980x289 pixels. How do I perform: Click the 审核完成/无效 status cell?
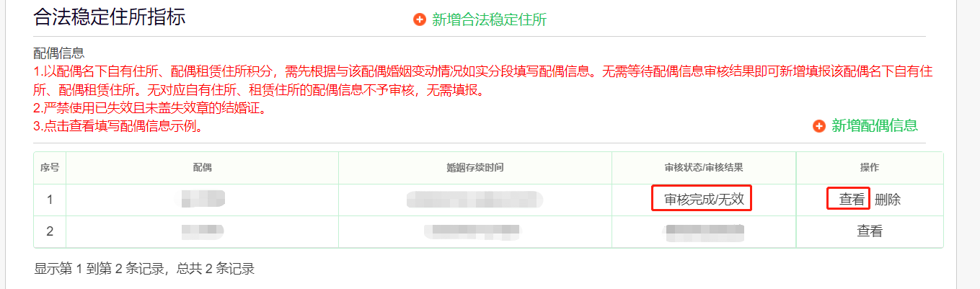click(704, 200)
